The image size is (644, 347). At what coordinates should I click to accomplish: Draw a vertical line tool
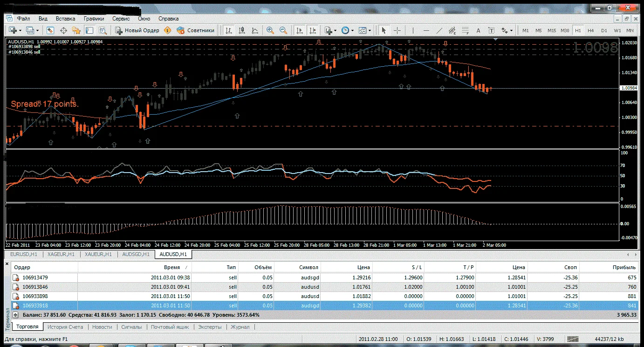point(413,30)
